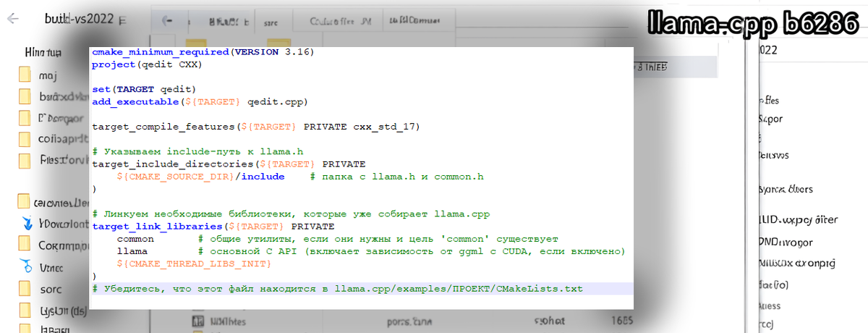Click the highlighted 'Убедитесь, что этот файл' line
The image size is (868, 333).
(362, 289)
